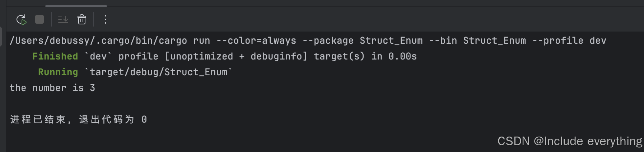This screenshot has height=152, width=644.
Task: Click the horizontal scrollbar above the toolbar
Action: click(x=76, y=6)
